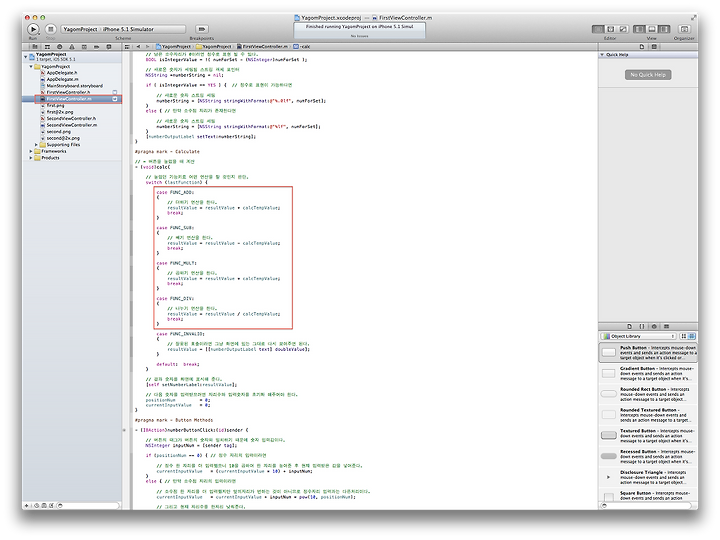The height and width of the screenshot is (540, 720).
Task: Show the Media library icon
Action: pyautogui.click(x=667, y=326)
